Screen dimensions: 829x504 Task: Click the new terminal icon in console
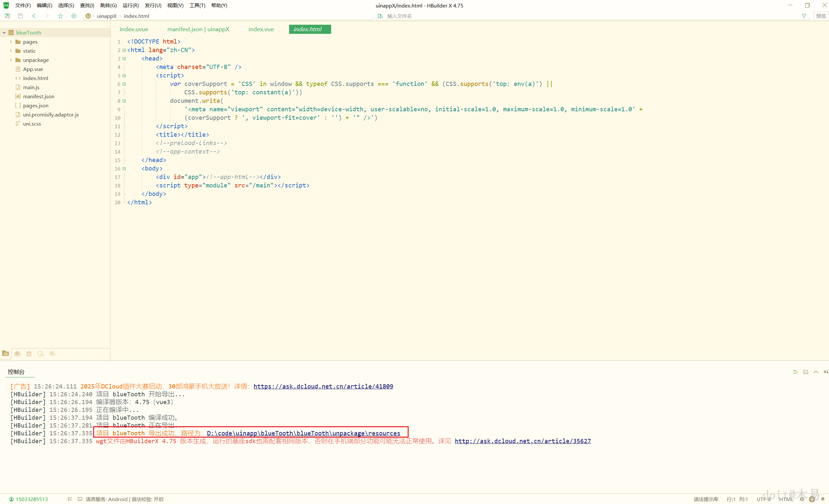[x=806, y=372]
